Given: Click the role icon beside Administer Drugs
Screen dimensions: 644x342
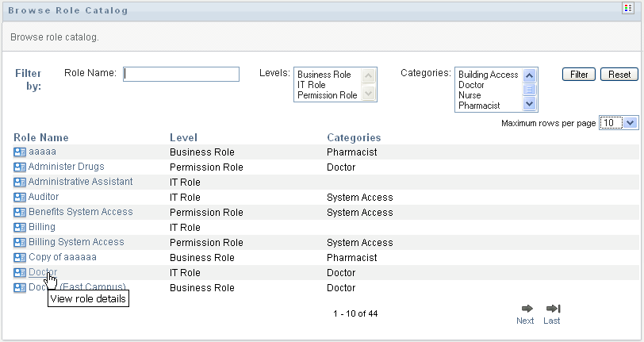Looking at the screenshot, I should point(20,167).
